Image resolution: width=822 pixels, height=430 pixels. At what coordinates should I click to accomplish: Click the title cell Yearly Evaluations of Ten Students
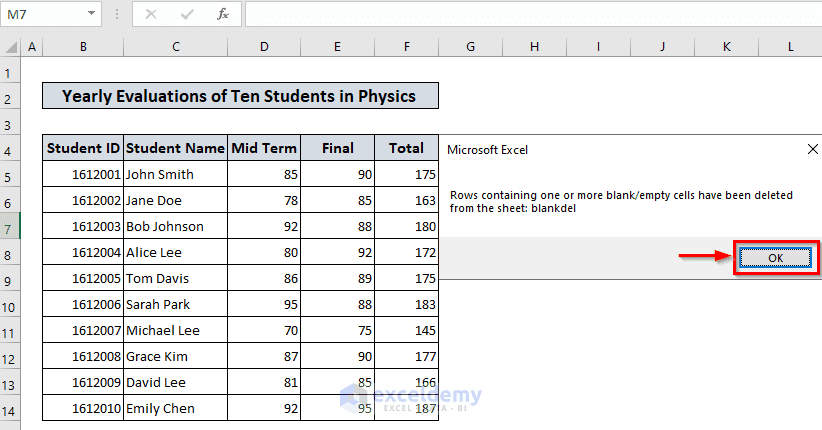pos(240,96)
